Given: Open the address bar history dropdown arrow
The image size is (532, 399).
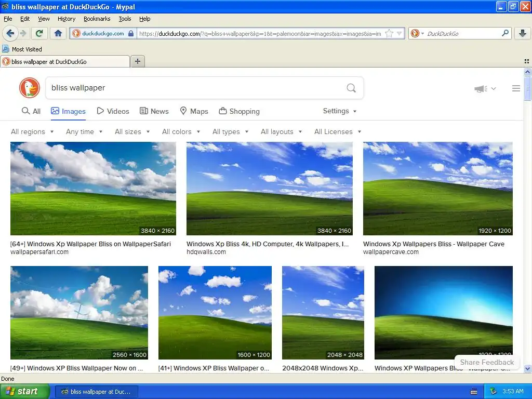Looking at the screenshot, I should [400, 33].
